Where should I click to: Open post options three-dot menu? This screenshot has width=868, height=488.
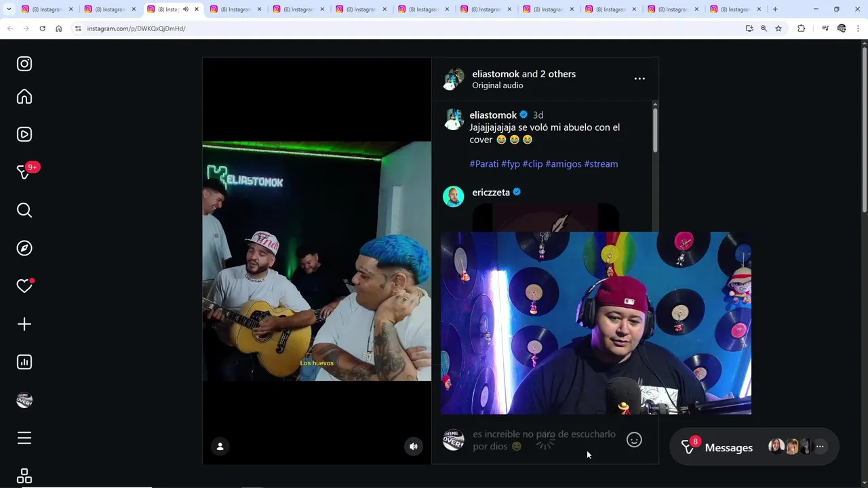click(x=639, y=79)
